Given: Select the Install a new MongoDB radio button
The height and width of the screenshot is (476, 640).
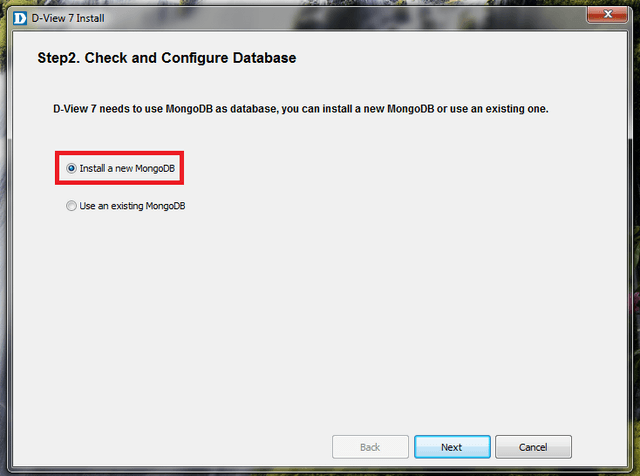Looking at the screenshot, I should coord(71,169).
